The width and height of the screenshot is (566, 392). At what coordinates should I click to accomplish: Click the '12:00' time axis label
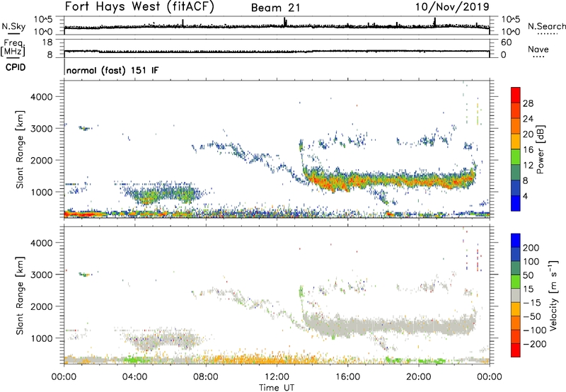(x=277, y=377)
